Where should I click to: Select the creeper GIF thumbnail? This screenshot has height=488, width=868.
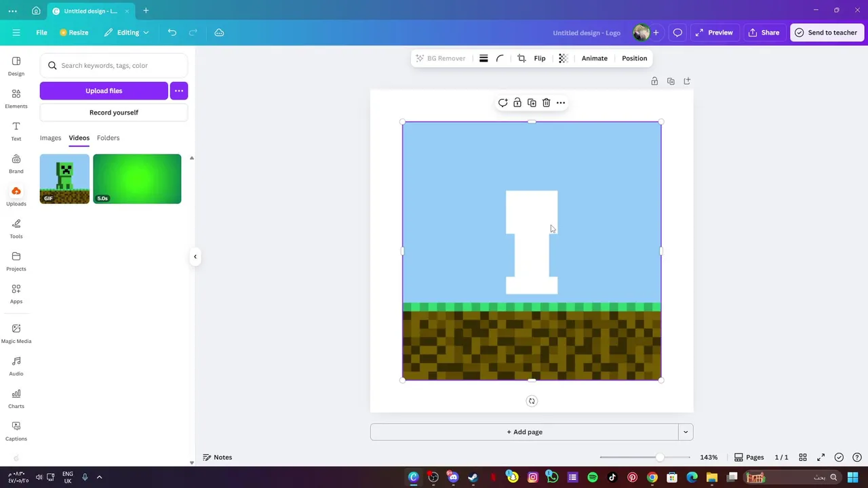pyautogui.click(x=64, y=179)
